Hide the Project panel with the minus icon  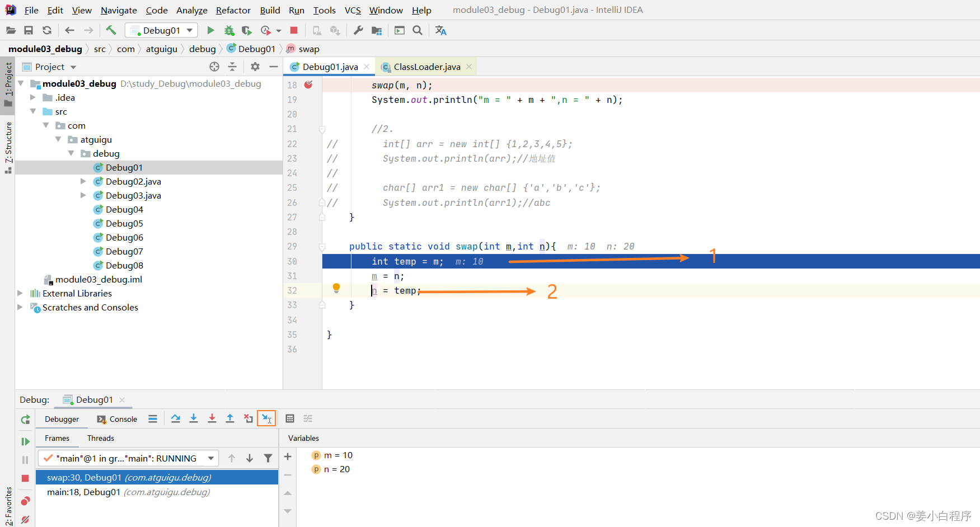click(x=273, y=67)
